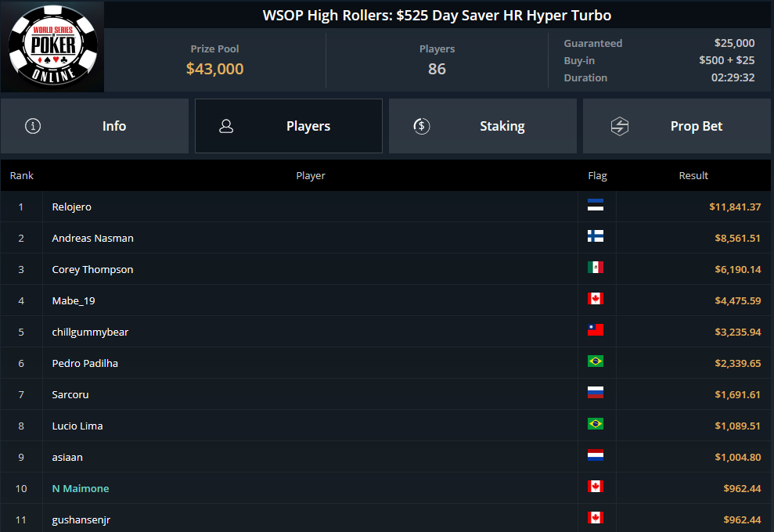Click the Result column header
Image resolution: width=774 pixels, height=532 pixels.
coord(693,176)
